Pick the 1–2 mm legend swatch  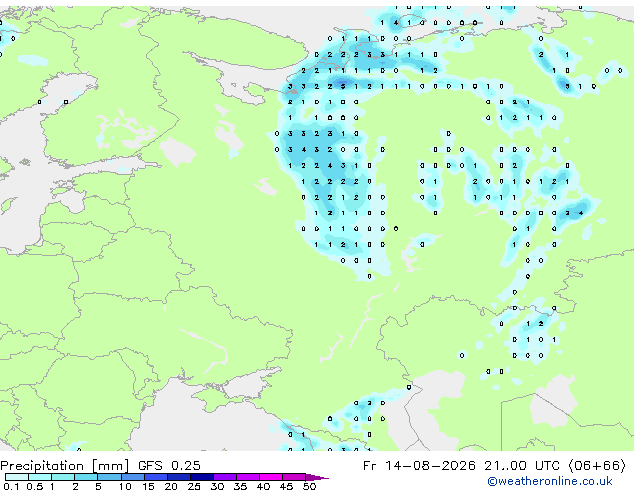[63, 477]
